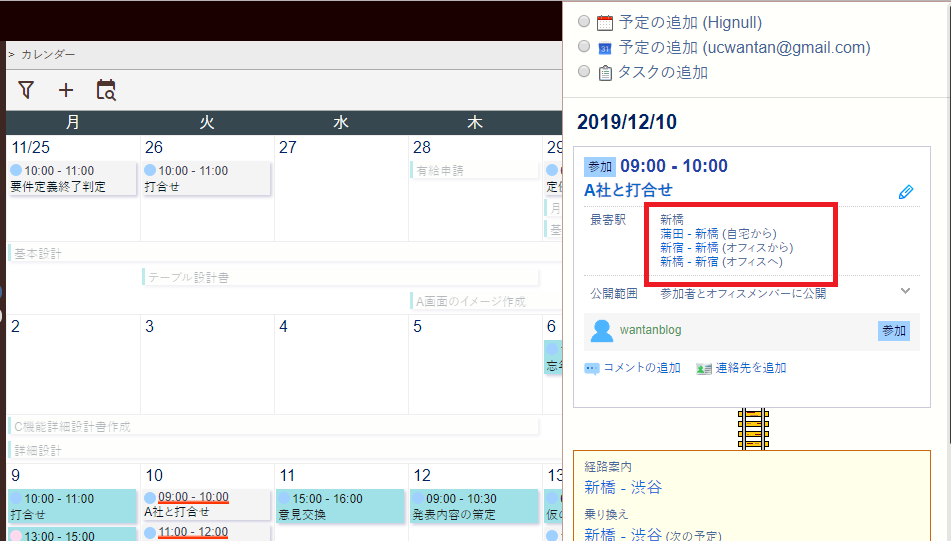Click the pencil edit icon for A社と打合せ
Image resolution: width=951 pixels, height=541 pixels.
point(906,192)
